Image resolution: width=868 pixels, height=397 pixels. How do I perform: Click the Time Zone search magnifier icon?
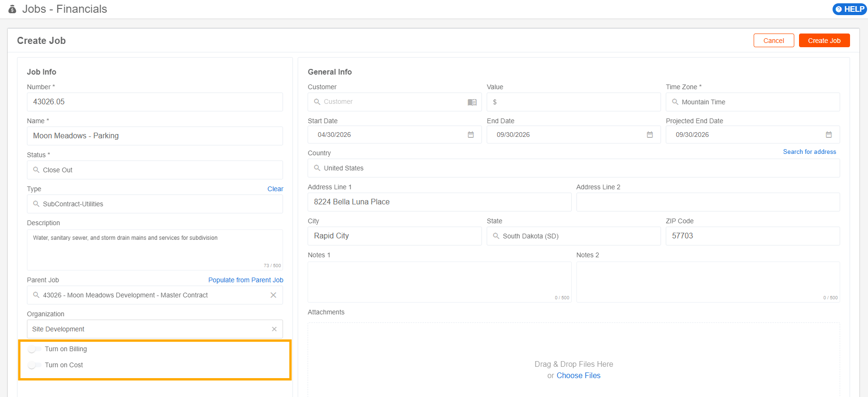coord(675,102)
